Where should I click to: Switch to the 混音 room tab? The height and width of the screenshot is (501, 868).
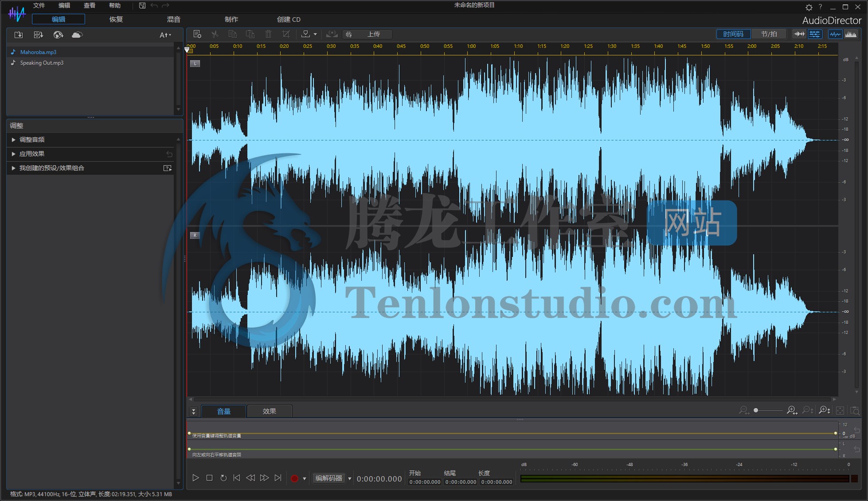pos(174,19)
